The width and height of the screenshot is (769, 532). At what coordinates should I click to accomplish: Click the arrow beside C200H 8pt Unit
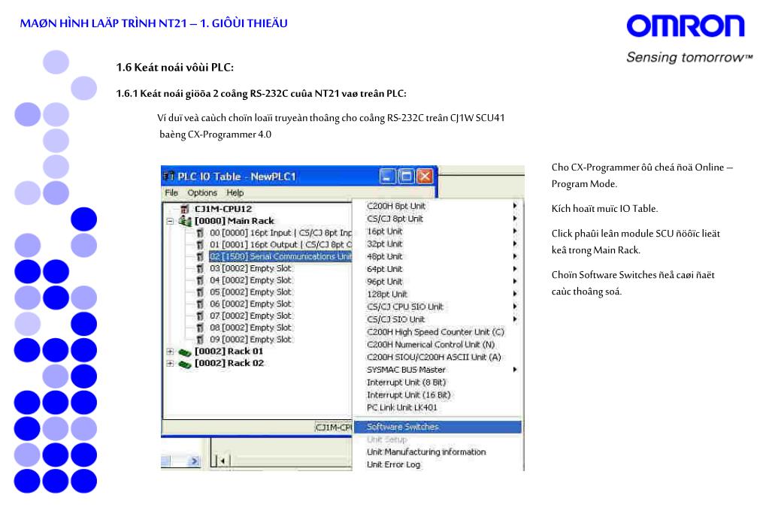pyautogui.click(x=514, y=206)
